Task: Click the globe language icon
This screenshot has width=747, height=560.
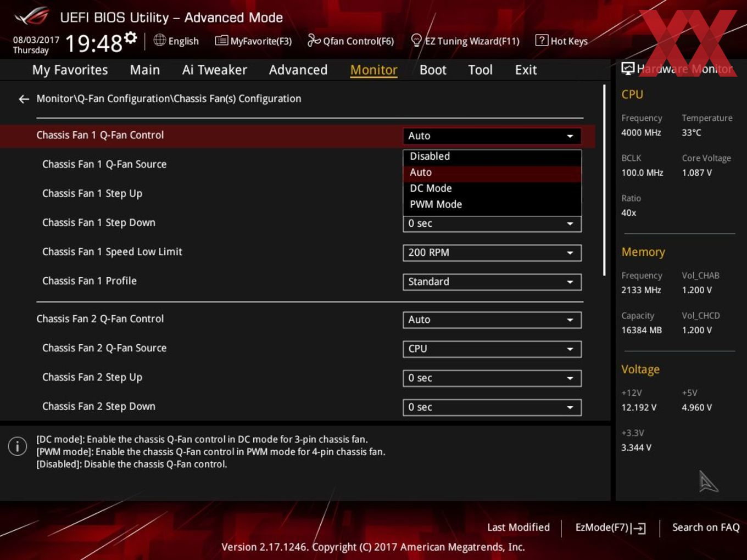Action: pos(159,40)
